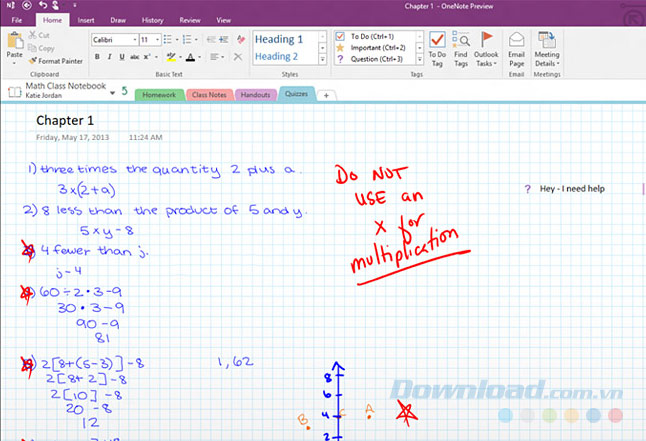Click the page date Friday, May 17, 2013
This screenshot has width=646, height=441.
point(73,137)
